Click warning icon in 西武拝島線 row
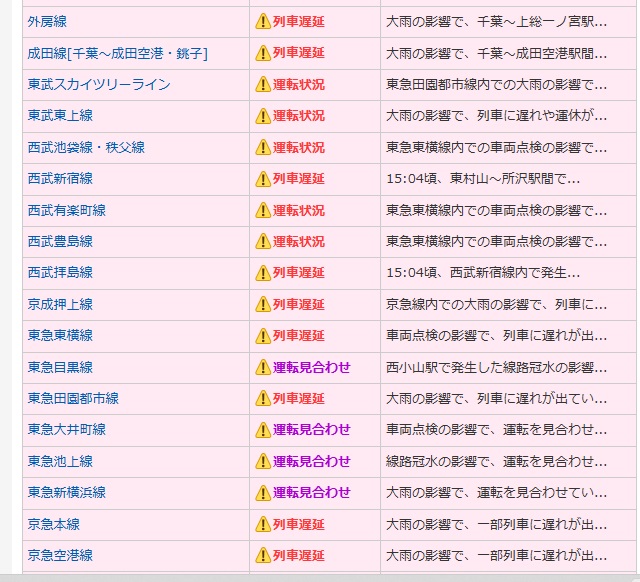The width and height of the screenshot is (640, 582). point(263,273)
